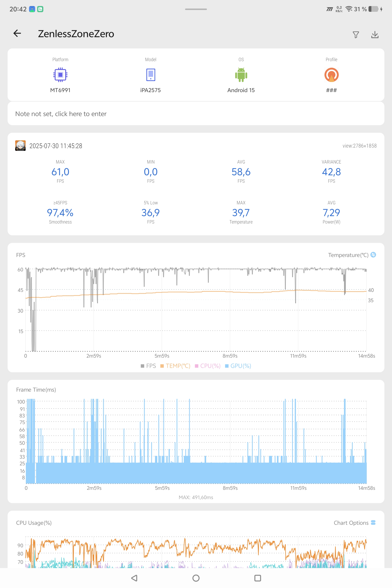Tap the 'Temperature(°C)' axis label
This screenshot has width=392, height=588.
pos(348,255)
